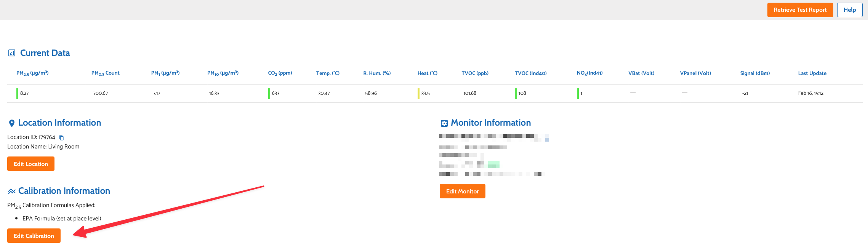Screen dimensions: 868x249
Task: Click the green NOx index indicator bar
Action: click(x=578, y=93)
